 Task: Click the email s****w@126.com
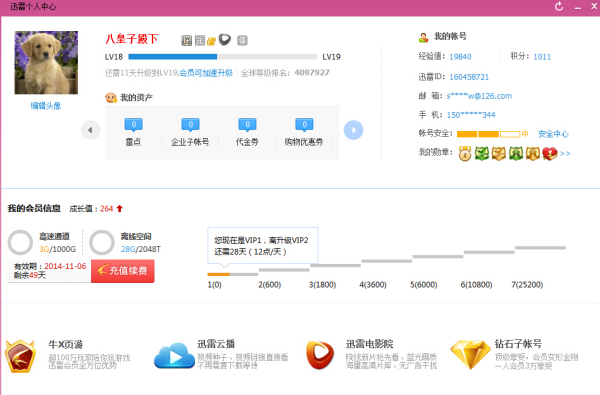pos(479,96)
